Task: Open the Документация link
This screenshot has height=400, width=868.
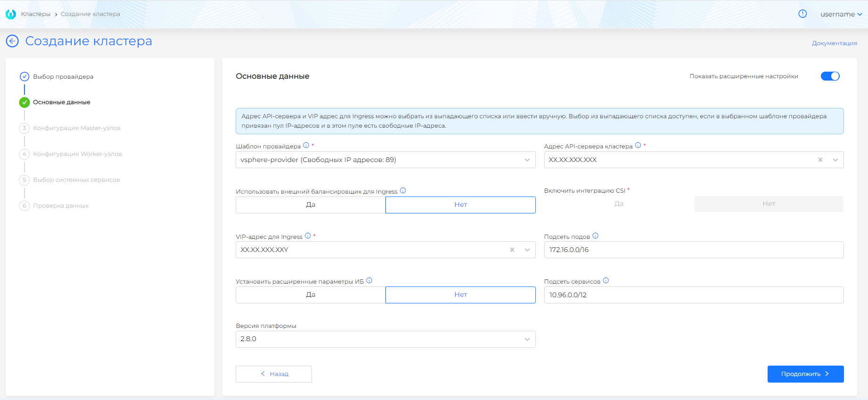Action: (834, 43)
